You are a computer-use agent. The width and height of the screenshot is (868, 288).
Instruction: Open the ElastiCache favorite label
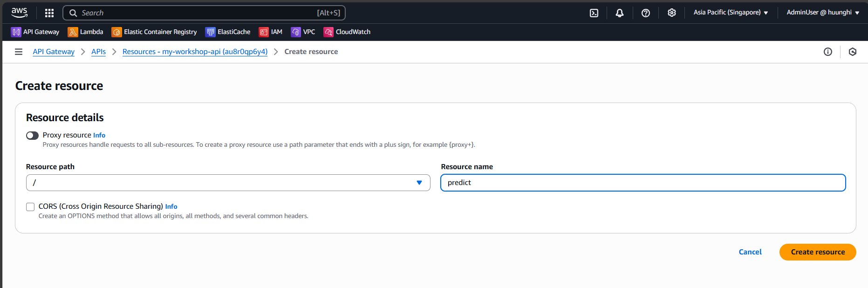[234, 32]
